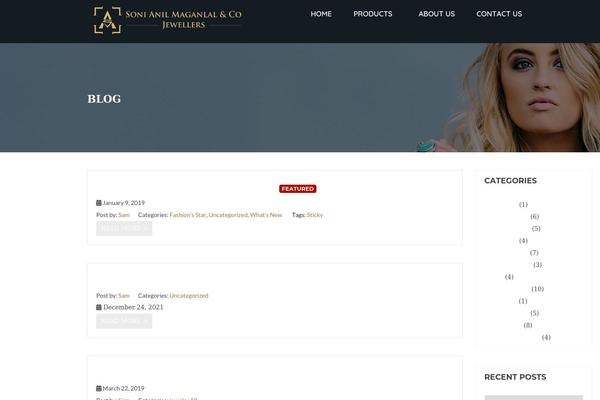Open the About Us page

pyautogui.click(x=437, y=14)
